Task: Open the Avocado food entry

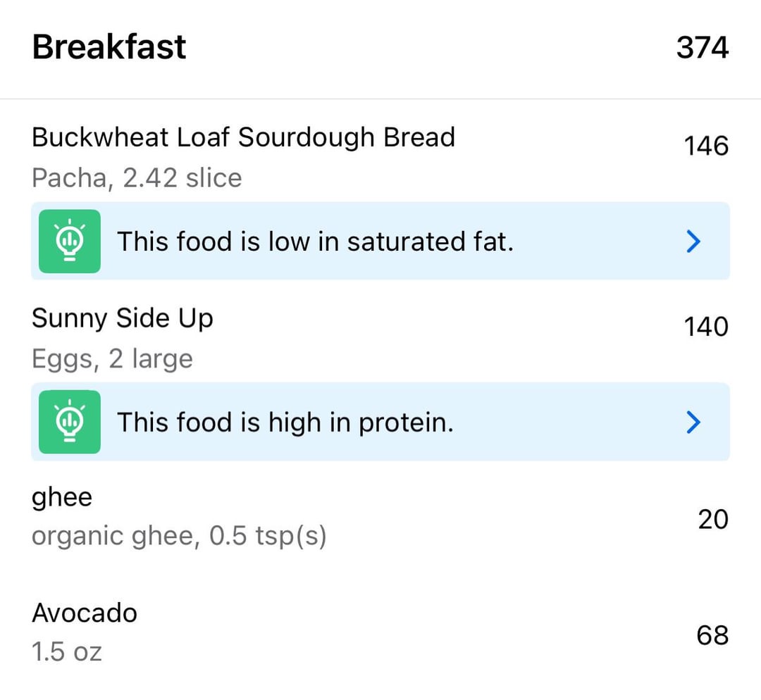Action: tap(380, 632)
